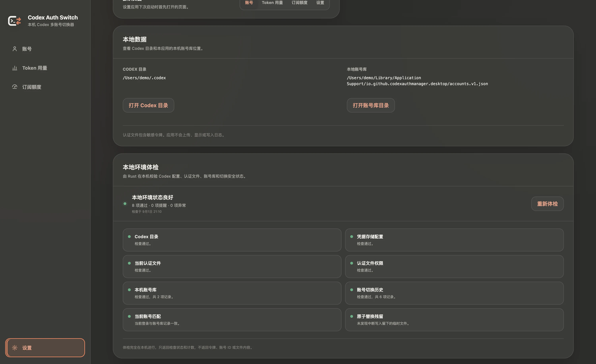
Task: Select the 凭据存储配置 check card
Action: 454,240
